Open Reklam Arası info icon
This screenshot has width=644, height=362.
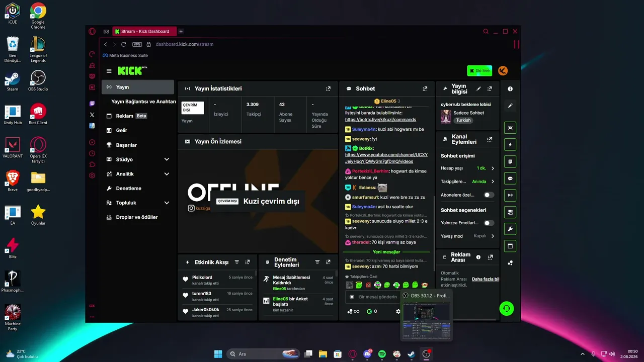click(x=478, y=257)
